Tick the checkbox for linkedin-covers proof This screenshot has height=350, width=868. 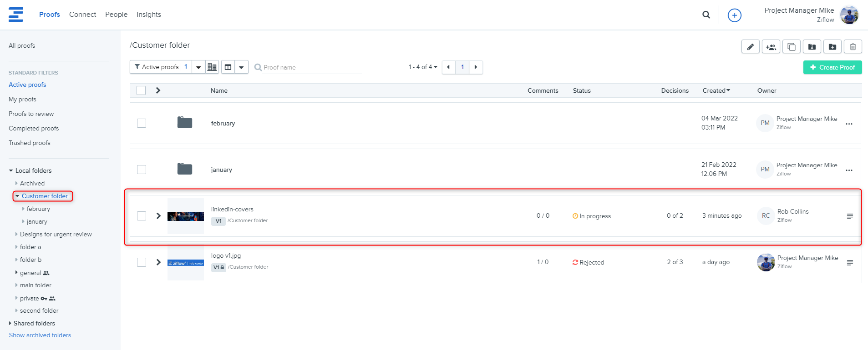142,216
